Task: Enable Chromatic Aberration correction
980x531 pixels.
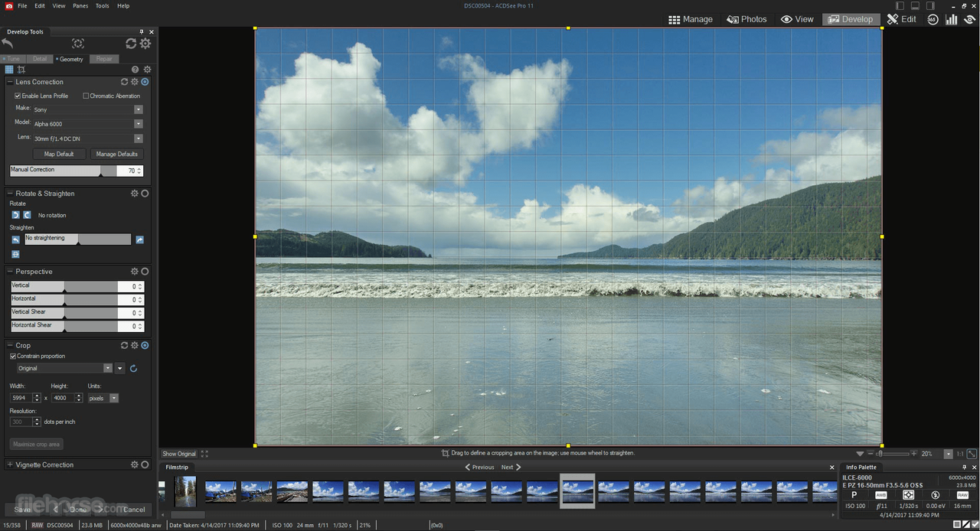Action: coord(84,95)
